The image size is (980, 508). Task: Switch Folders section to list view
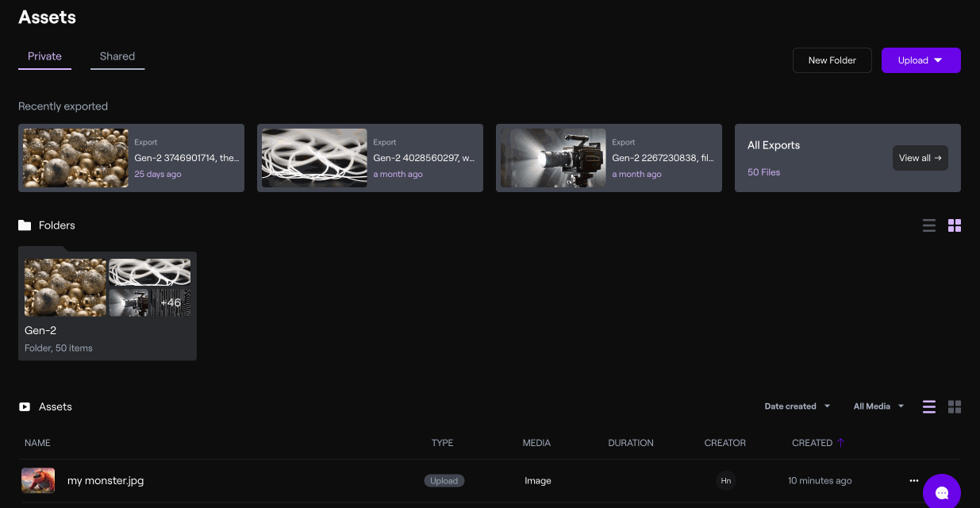click(929, 225)
